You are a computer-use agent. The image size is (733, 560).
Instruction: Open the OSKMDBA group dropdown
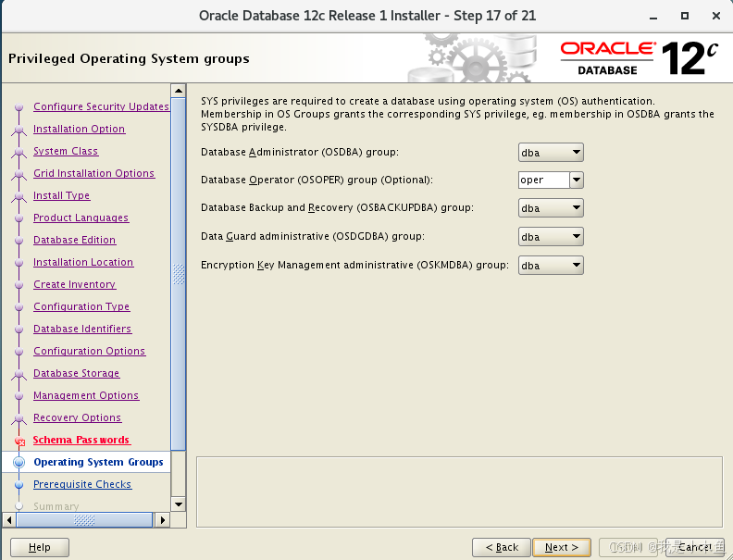pos(551,265)
